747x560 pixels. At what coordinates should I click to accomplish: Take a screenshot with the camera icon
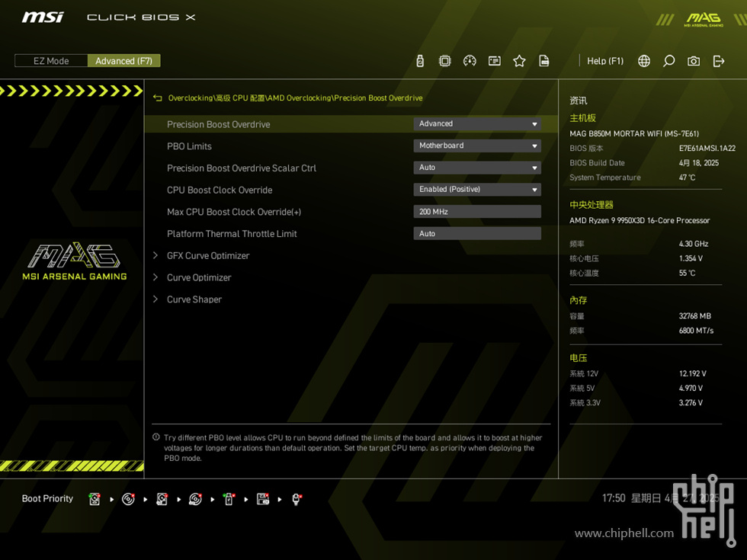click(694, 61)
